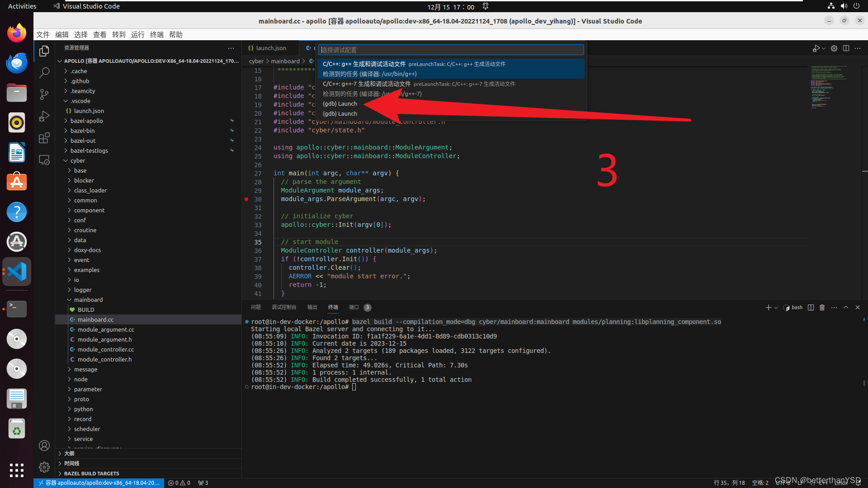Open the Remote Explorer view
This screenshot has height=488, width=868.
(44, 160)
